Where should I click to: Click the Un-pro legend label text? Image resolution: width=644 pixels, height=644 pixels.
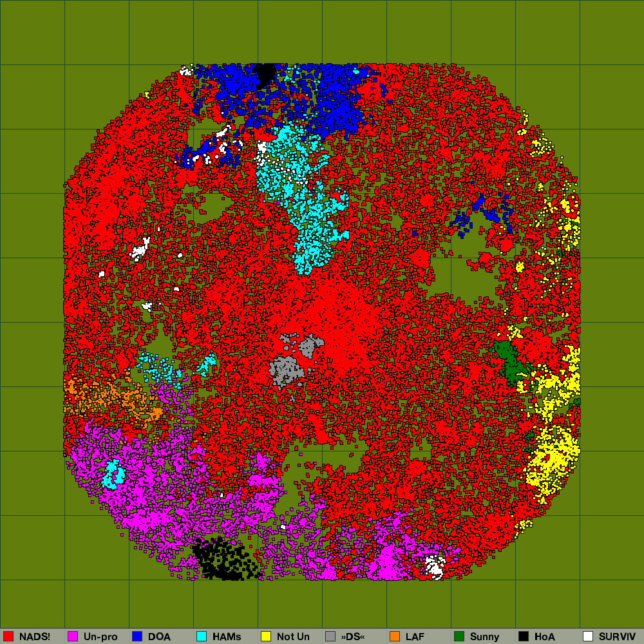tap(100, 636)
